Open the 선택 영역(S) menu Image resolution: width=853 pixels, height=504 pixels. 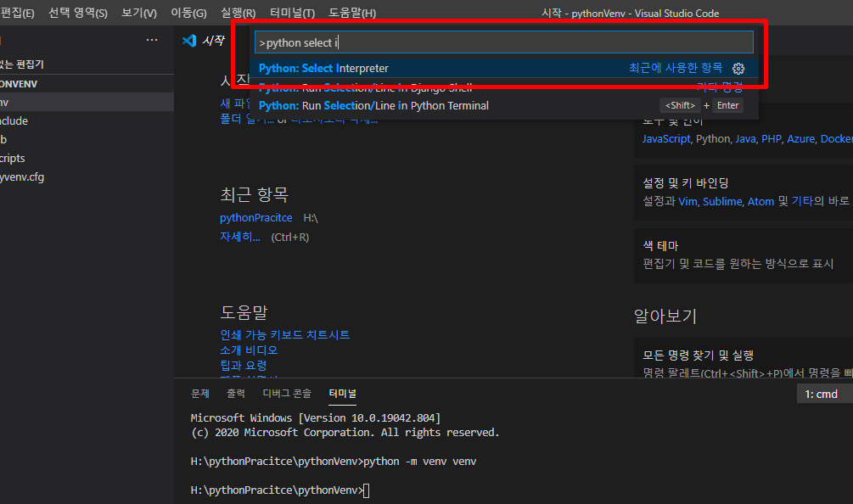(x=78, y=13)
